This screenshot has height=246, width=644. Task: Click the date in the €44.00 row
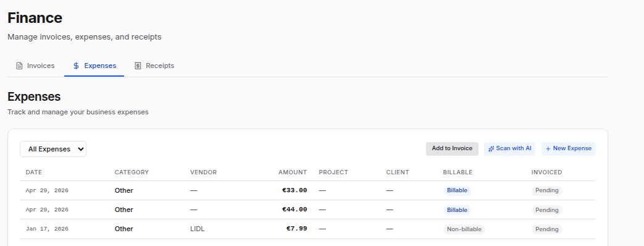[47, 210]
